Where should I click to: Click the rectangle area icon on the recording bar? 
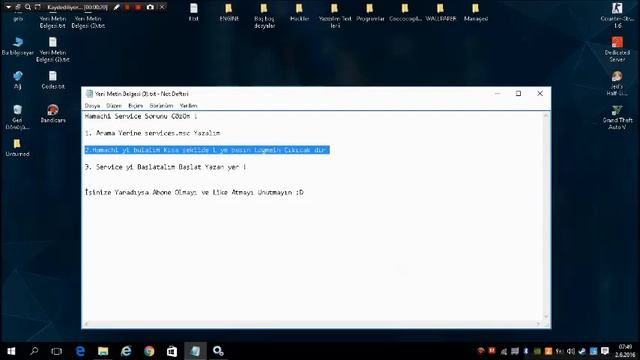click(38, 7)
